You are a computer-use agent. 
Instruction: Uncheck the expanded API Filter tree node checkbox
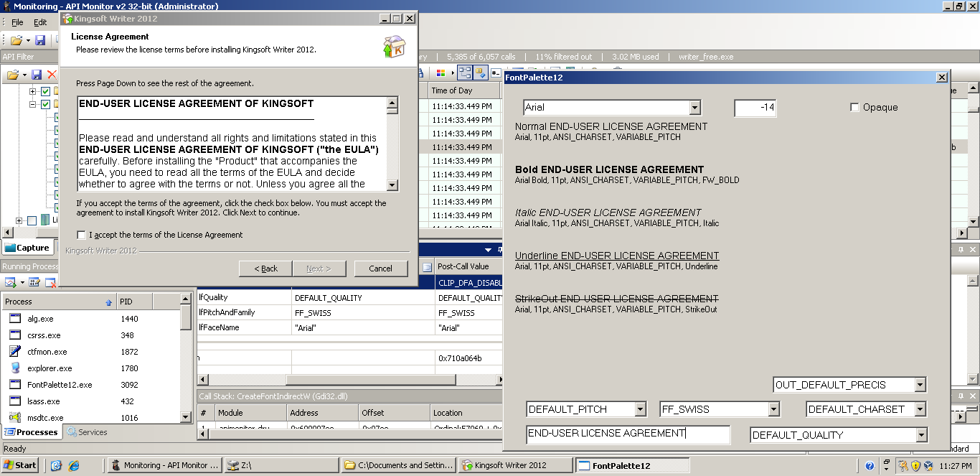pos(46,104)
